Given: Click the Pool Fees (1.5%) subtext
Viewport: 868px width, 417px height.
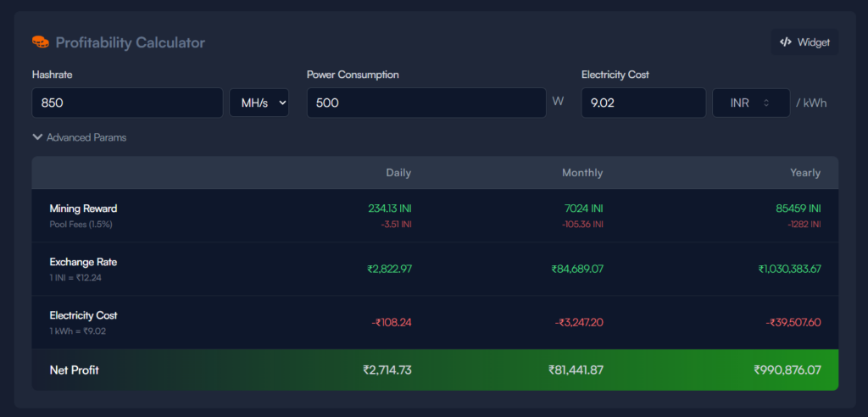Looking at the screenshot, I should [81, 225].
